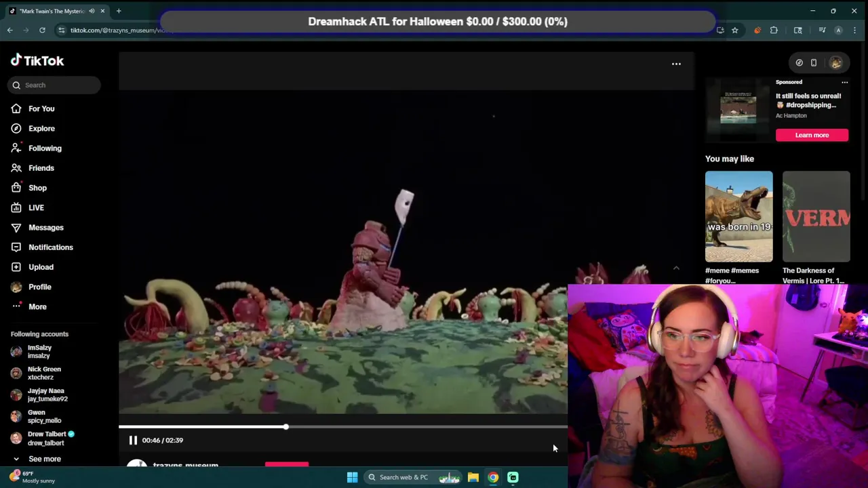Click the TikTok search field
868x488 pixels.
54,85
